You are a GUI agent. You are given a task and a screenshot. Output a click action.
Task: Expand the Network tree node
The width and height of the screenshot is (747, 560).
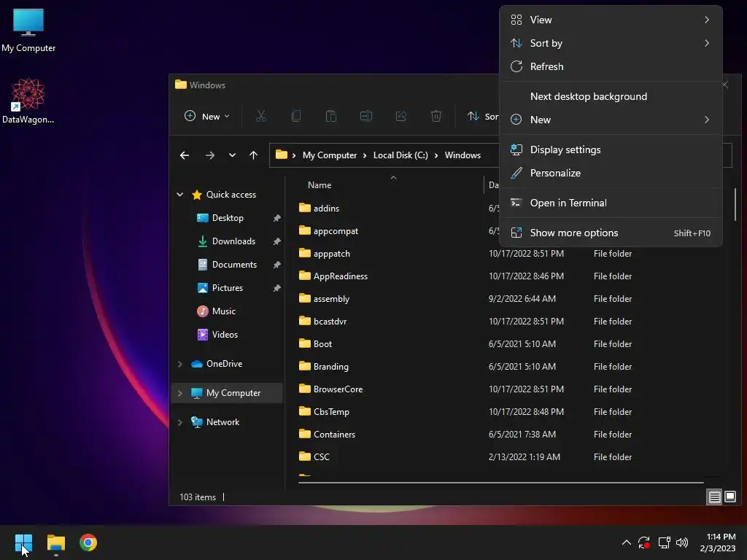pos(180,422)
